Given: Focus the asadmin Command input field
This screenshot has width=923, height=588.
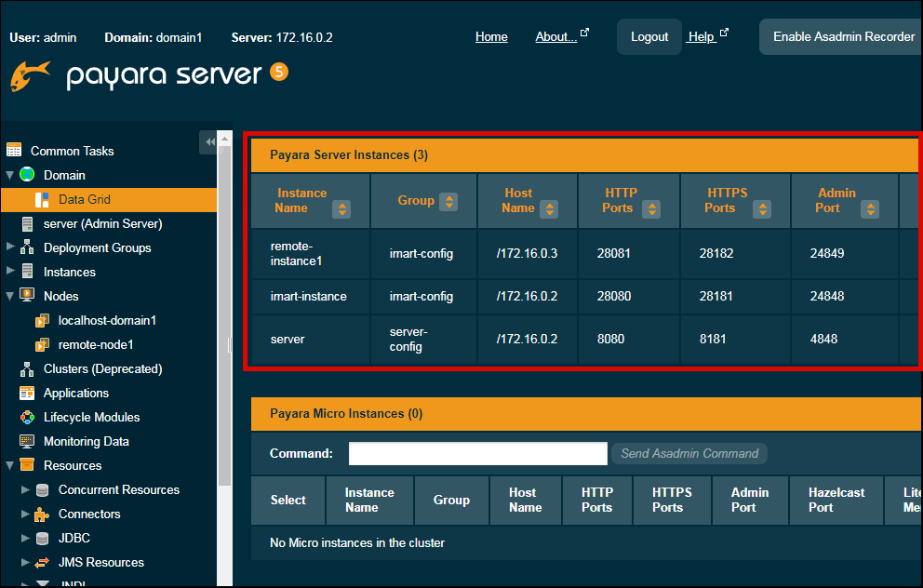Looking at the screenshot, I should tap(477, 453).
